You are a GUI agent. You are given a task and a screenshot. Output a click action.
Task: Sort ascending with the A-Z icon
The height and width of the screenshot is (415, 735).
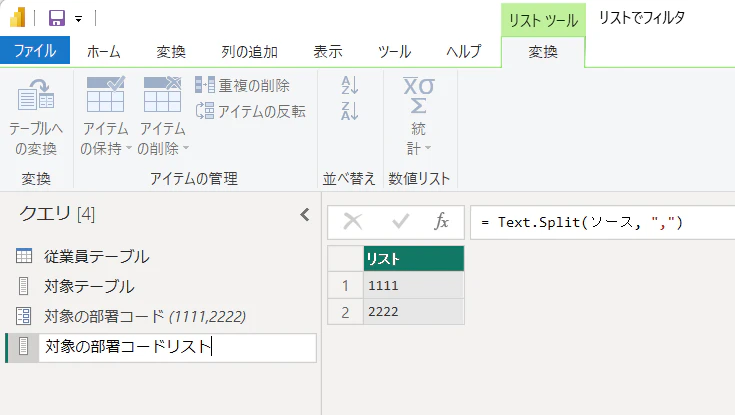[350, 85]
